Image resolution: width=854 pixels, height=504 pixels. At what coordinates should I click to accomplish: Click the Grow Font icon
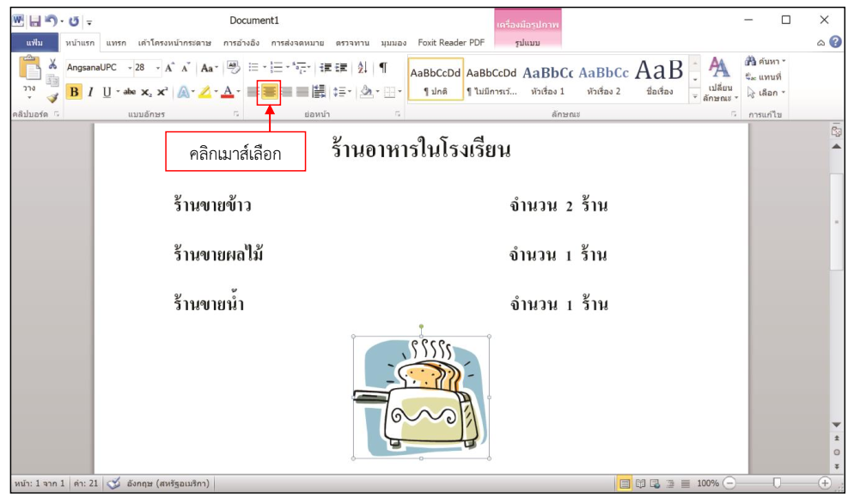tap(169, 68)
